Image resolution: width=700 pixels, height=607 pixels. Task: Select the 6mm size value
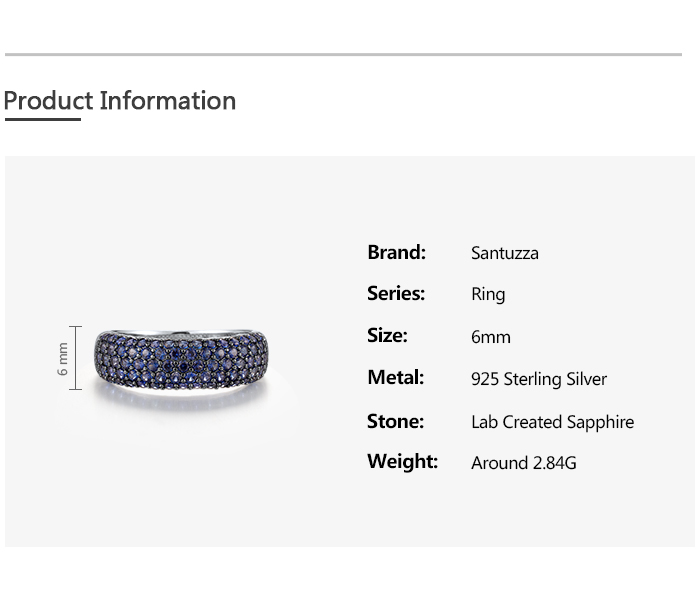pos(491,337)
